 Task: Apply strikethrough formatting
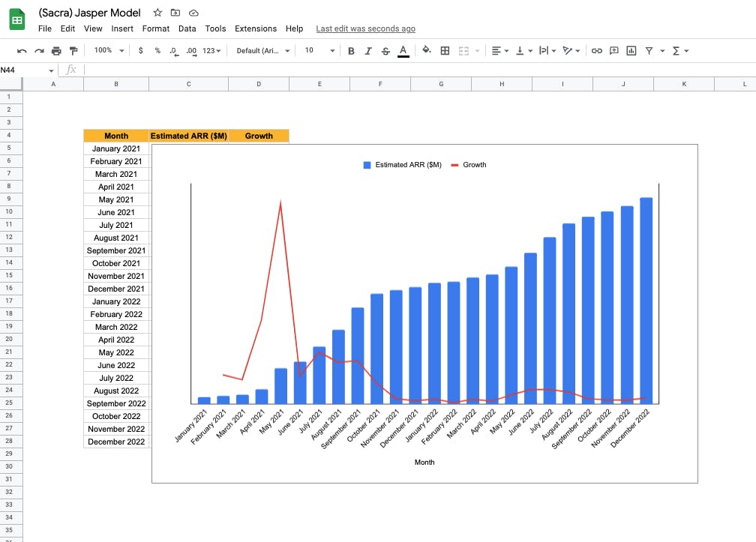(x=385, y=50)
